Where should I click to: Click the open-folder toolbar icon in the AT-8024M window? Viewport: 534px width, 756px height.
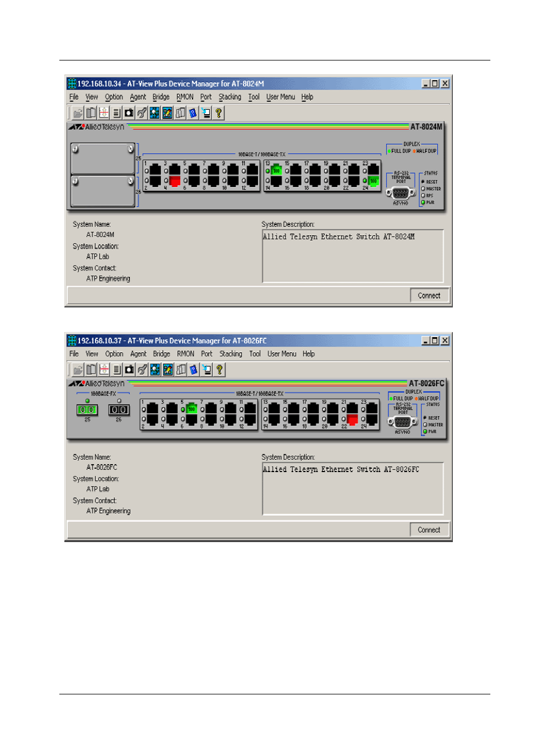pyautogui.click(x=78, y=113)
